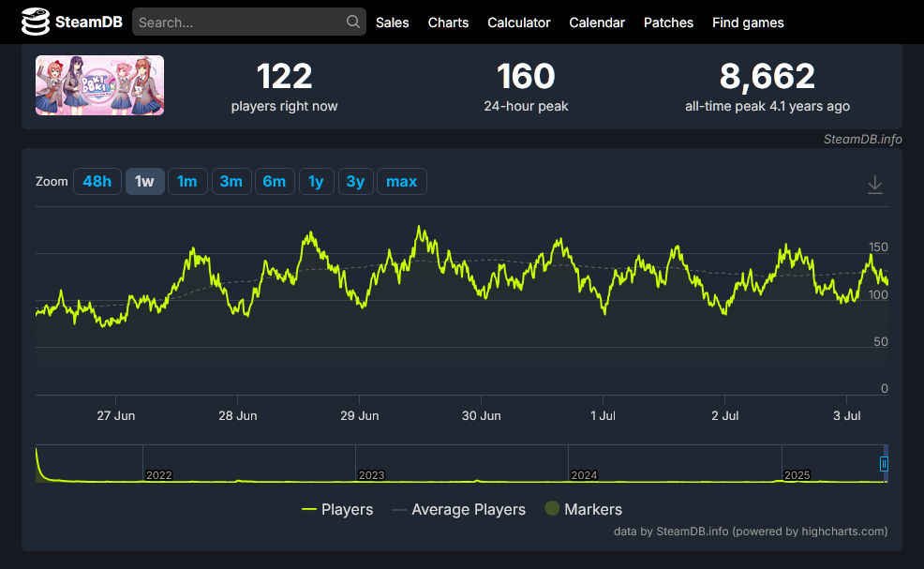This screenshot has width=924, height=569.
Task: Show max time range
Action: [402, 182]
